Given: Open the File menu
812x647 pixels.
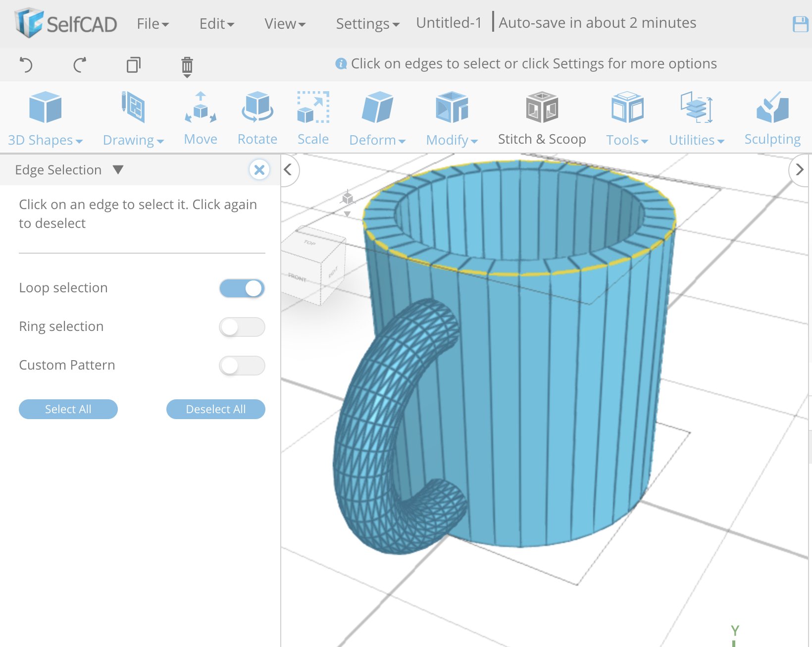Looking at the screenshot, I should point(153,23).
